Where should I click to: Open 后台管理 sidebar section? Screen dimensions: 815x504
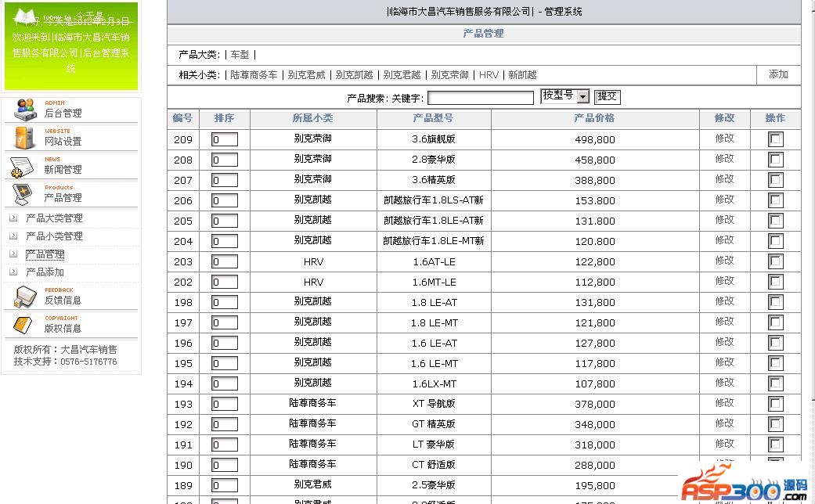click(x=63, y=113)
